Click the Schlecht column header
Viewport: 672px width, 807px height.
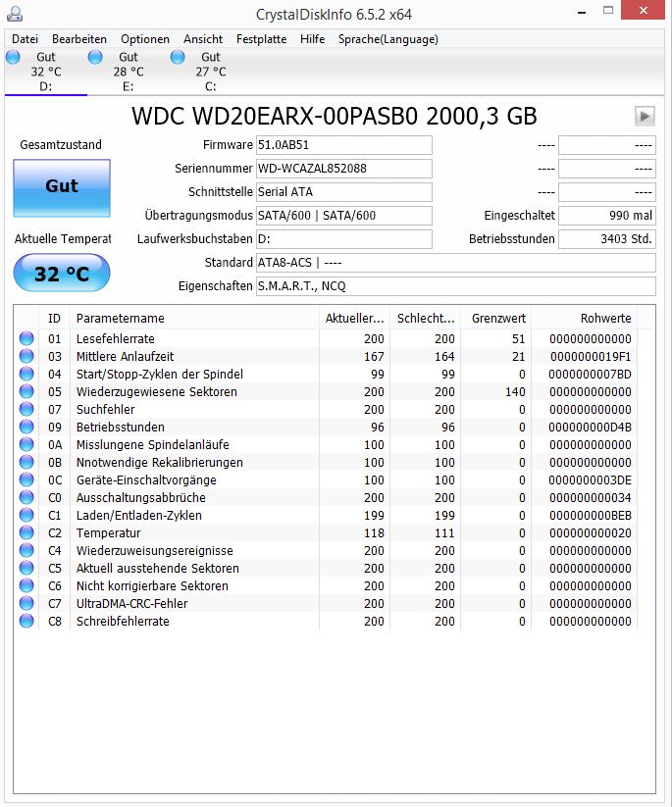point(426,318)
